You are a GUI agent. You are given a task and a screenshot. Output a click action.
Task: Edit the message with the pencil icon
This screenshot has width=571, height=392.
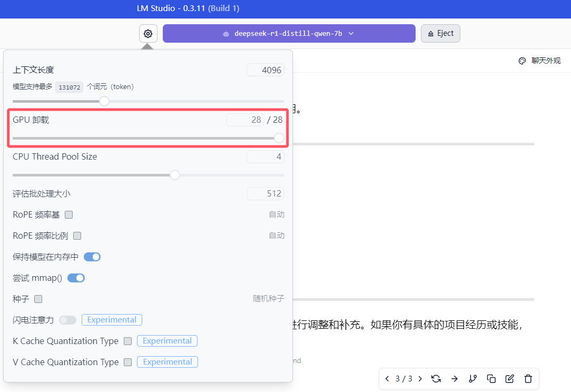pyautogui.click(x=509, y=378)
